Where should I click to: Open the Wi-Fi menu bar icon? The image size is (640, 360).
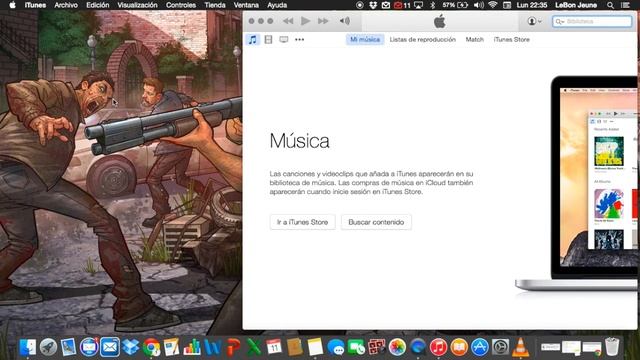[493, 5]
